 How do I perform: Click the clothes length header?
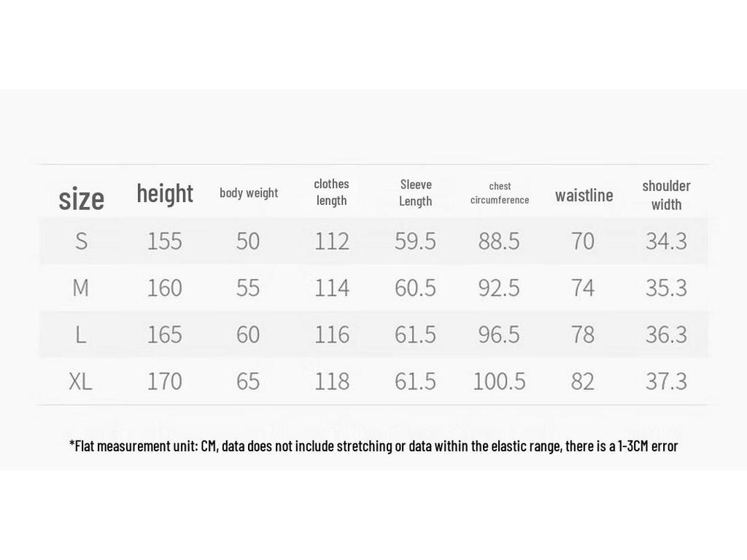pos(332,192)
